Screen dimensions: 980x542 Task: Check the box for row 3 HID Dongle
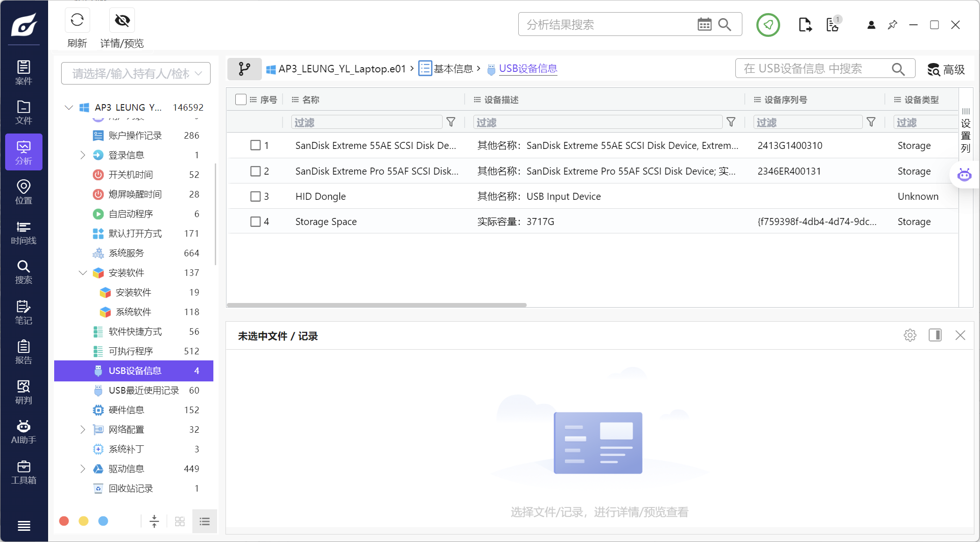click(x=255, y=197)
